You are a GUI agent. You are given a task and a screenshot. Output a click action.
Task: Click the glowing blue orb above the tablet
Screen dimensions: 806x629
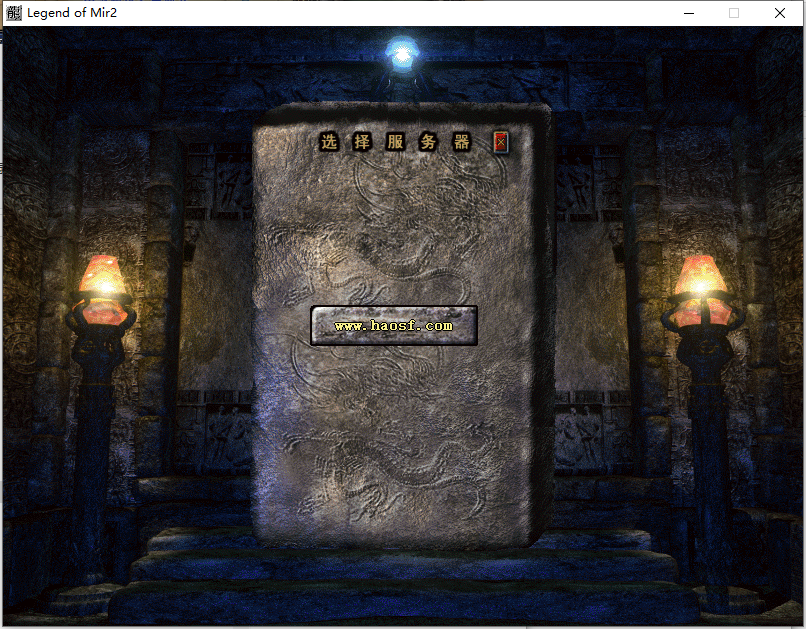pos(402,55)
